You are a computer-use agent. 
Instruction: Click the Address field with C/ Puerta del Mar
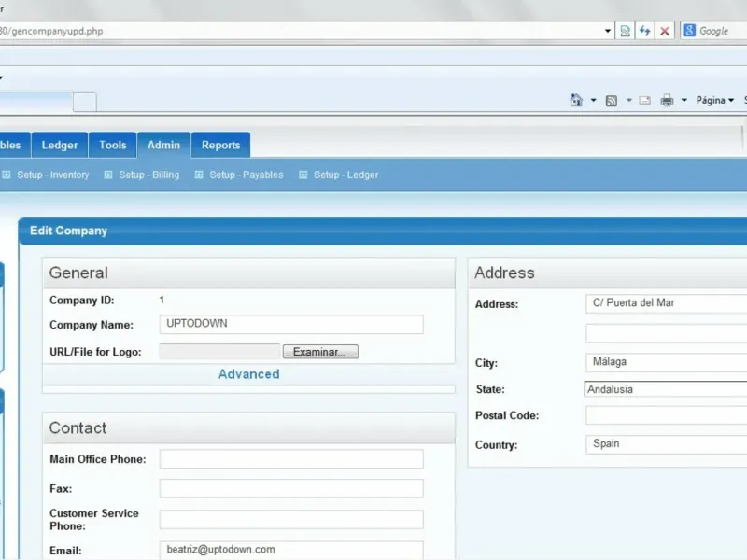point(666,303)
